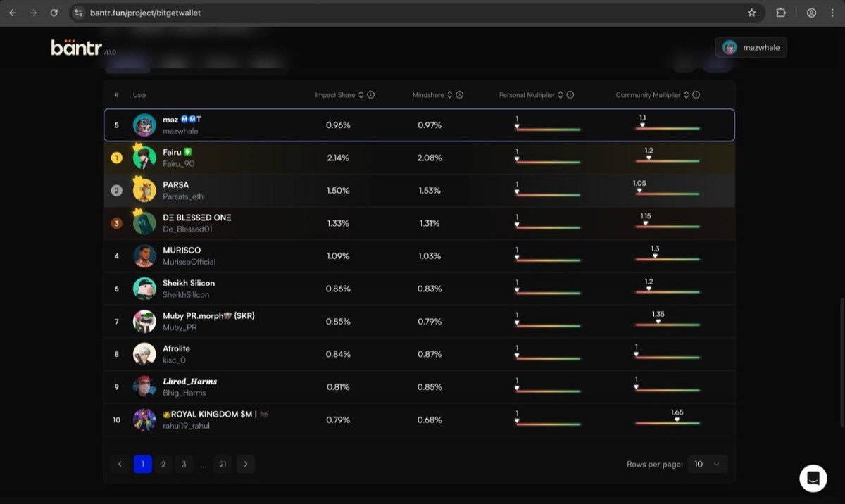Go to next page with right chevron
This screenshot has height=504, width=845.
click(x=246, y=464)
